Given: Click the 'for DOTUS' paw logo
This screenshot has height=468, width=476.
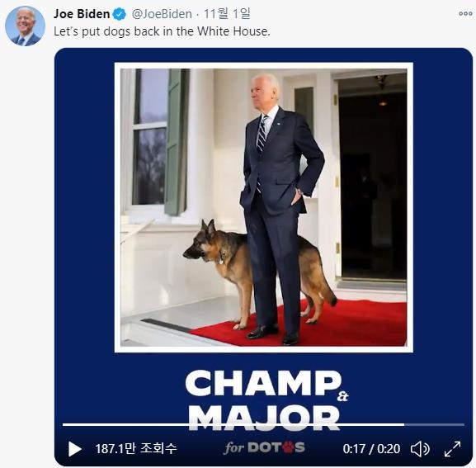Looking at the screenshot, I should point(264,447).
